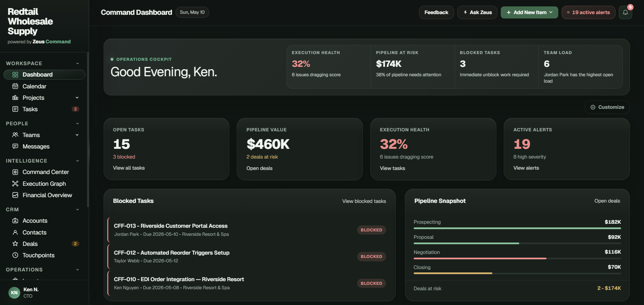This screenshot has height=305, width=644.
Task: Click the Tasks badge showing 3
Action: coord(75,109)
